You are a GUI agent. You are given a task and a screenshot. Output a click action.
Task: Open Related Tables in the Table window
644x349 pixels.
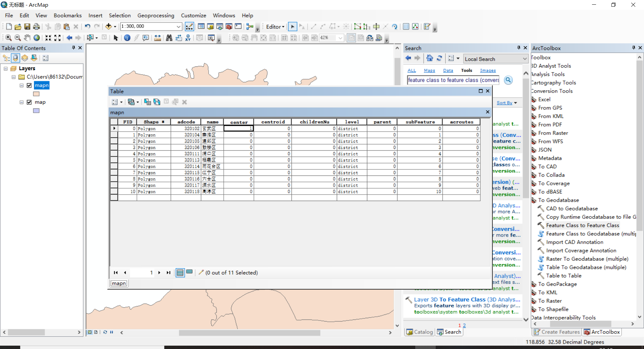(x=131, y=102)
